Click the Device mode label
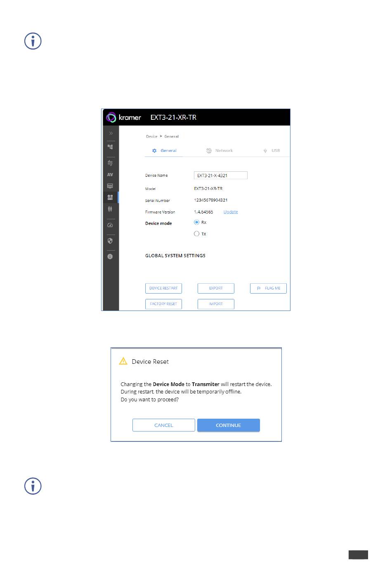 click(158, 223)
